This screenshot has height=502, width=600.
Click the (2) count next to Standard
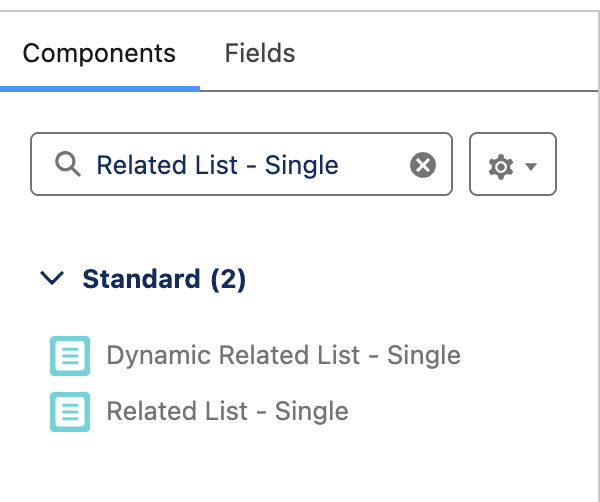[228, 279]
